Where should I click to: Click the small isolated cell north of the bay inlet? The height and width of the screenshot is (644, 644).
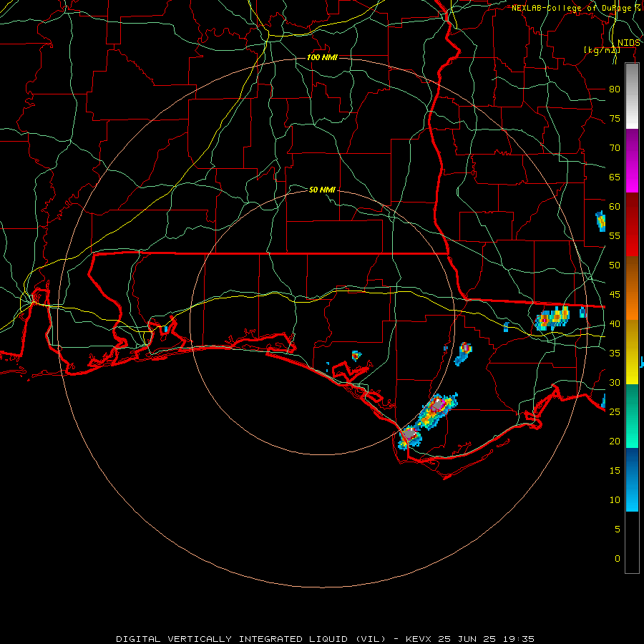(356, 355)
